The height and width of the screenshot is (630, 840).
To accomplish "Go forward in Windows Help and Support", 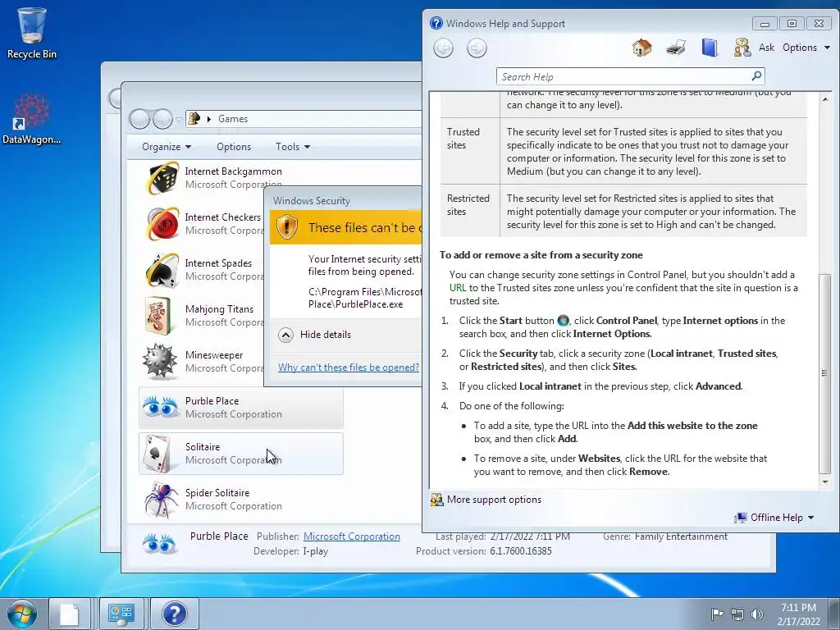I will (x=477, y=48).
